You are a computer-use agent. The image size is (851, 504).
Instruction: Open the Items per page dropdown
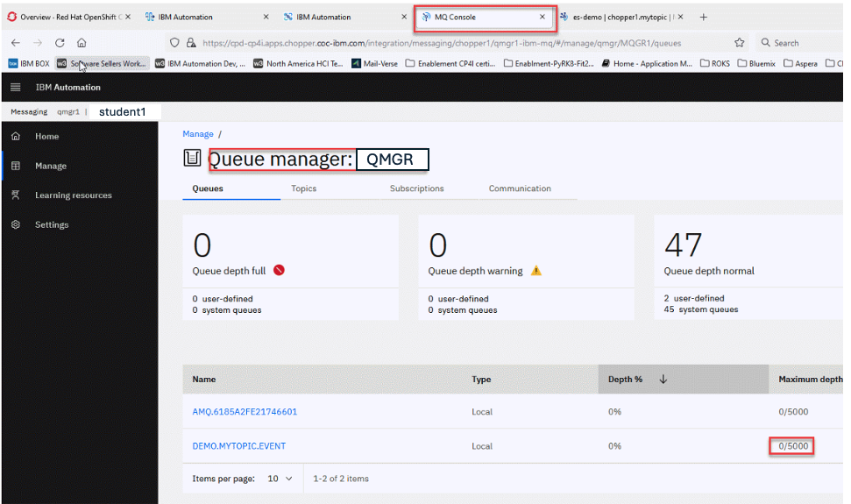point(280,479)
